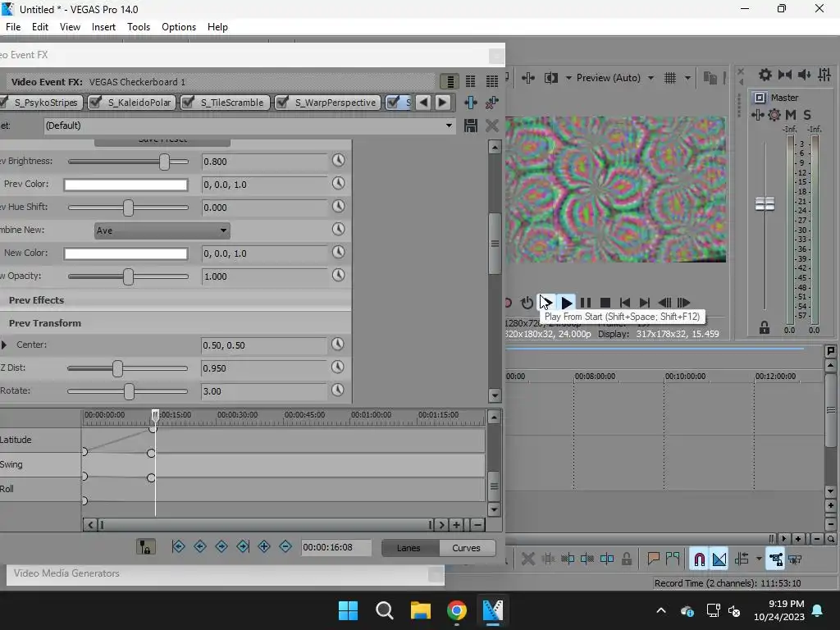Viewport: 840px width, 630px height.
Task: Toggle the S_WarpPerspective effect checkbox
Action: 282,103
